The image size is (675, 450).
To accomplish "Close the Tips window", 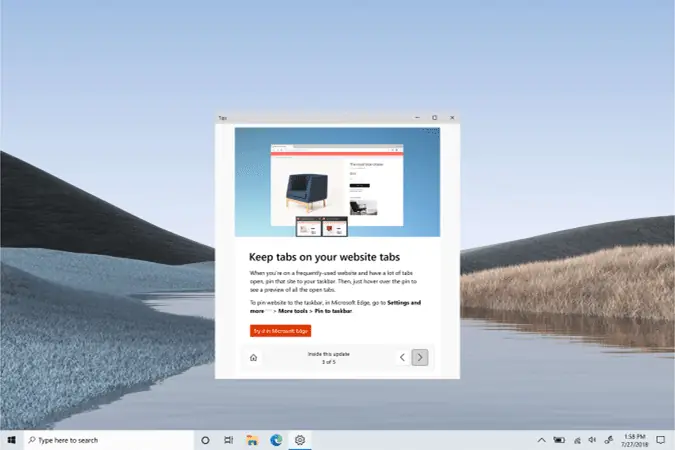I will [452, 118].
